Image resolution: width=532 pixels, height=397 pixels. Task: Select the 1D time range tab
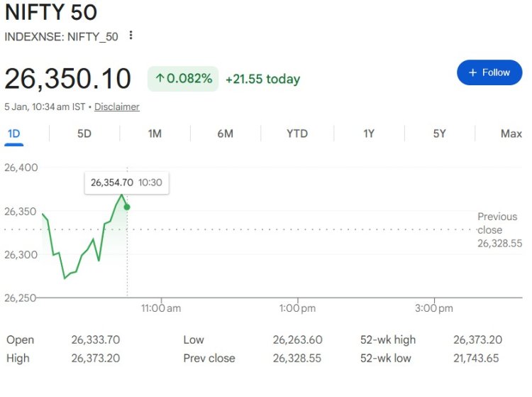(13, 134)
